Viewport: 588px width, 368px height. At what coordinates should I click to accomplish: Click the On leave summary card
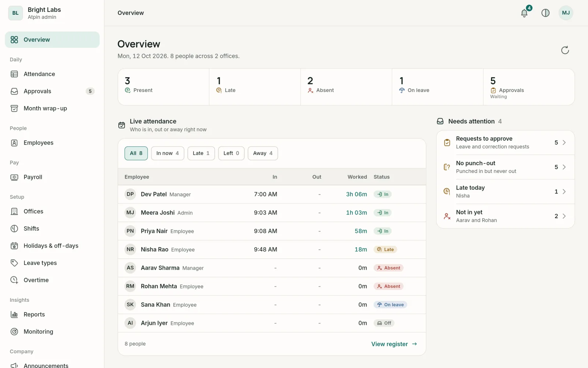coord(438,87)
